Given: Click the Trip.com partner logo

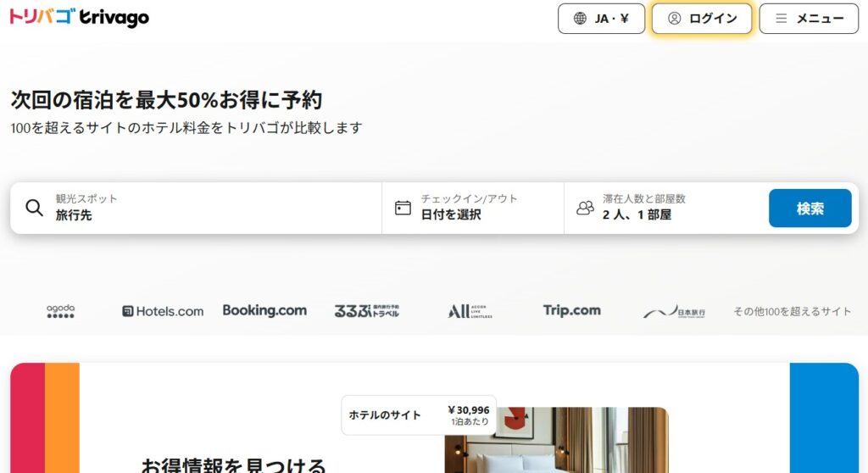Looking at the screenshot, I should pyautogui.click(x=571, y=310).
